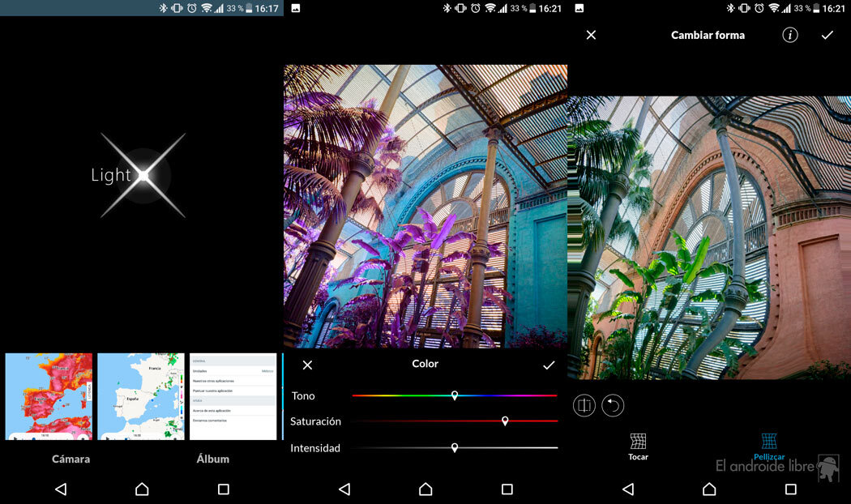
Task: Open the red heat map thumbnail
Action: (x=49, y=396)
